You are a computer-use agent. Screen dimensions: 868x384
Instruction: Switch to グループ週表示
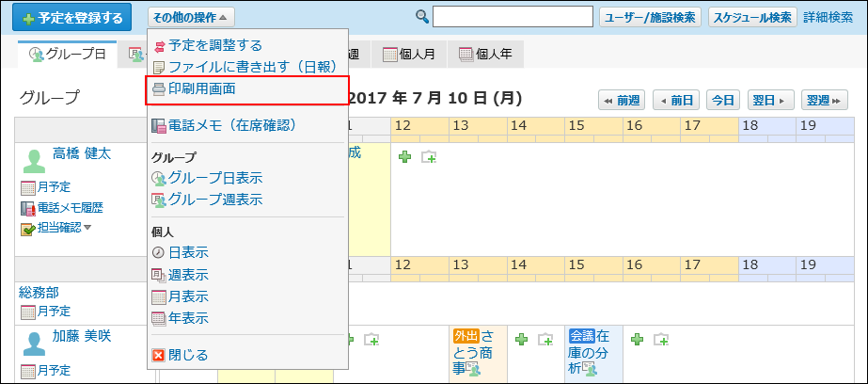[x=214, y=199]
